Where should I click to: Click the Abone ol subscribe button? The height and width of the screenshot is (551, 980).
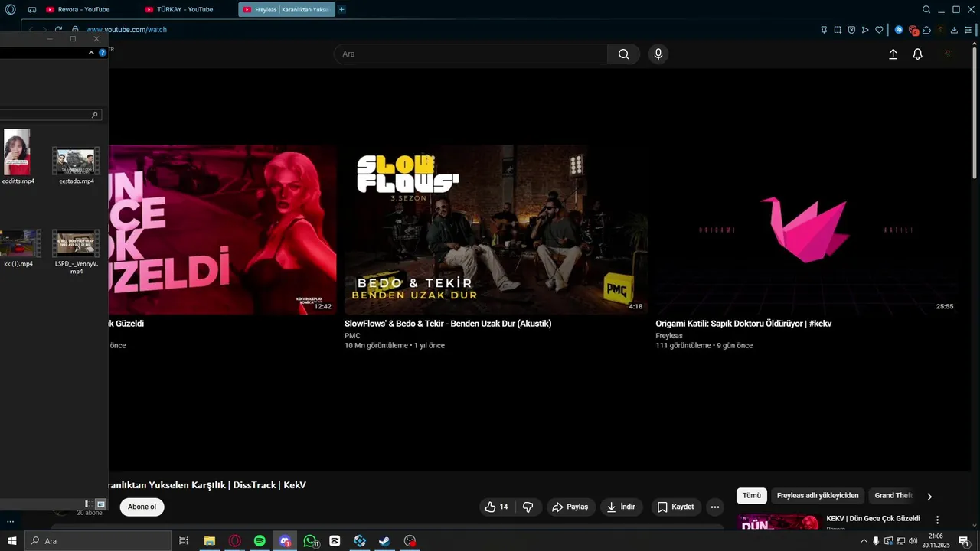coord(142,507)
